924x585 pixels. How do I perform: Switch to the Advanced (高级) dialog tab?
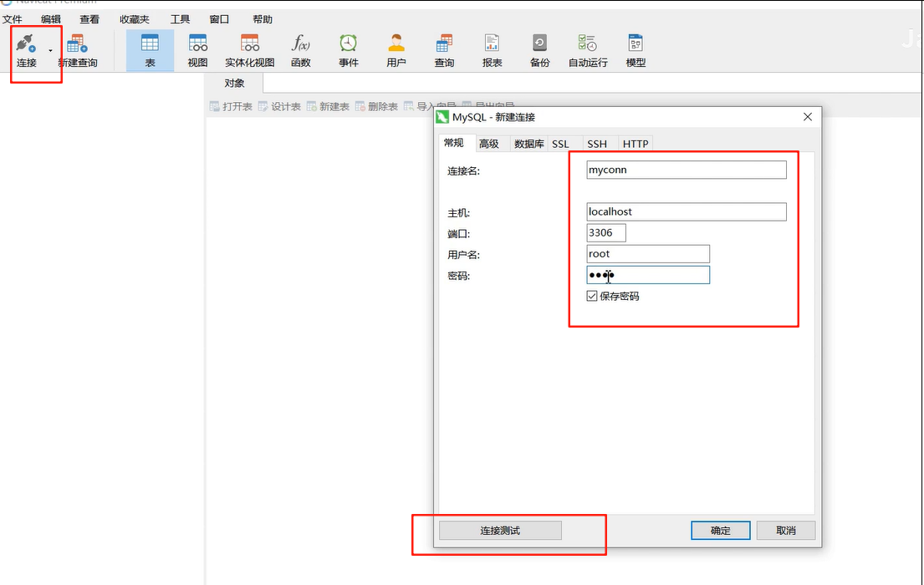click(x=489, y=144)
